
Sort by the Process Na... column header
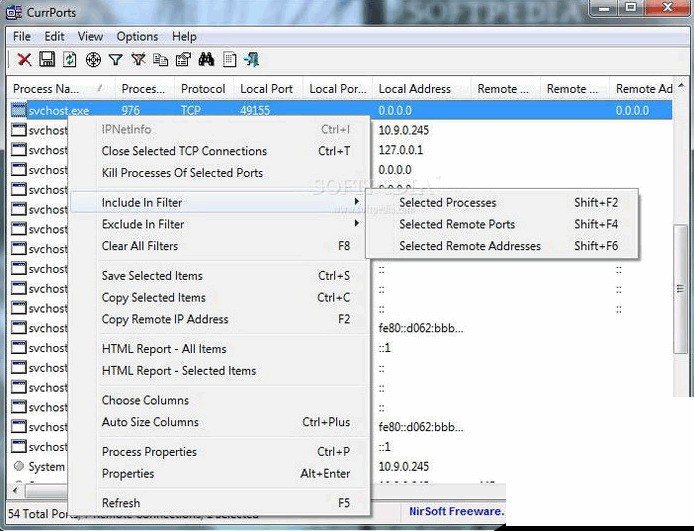click(x=61, y=88)
